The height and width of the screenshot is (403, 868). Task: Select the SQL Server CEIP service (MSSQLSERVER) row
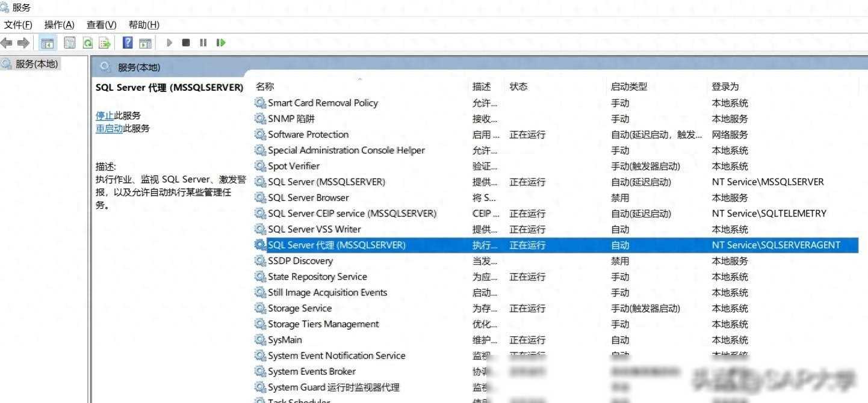[556, 214]
